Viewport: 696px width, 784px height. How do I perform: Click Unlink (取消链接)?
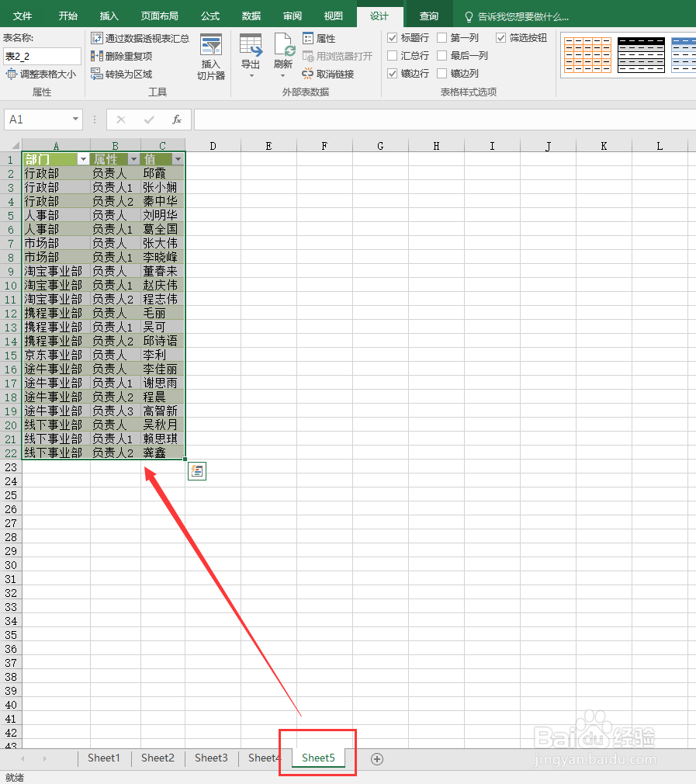pyautogui.click(x=327, y=74)
